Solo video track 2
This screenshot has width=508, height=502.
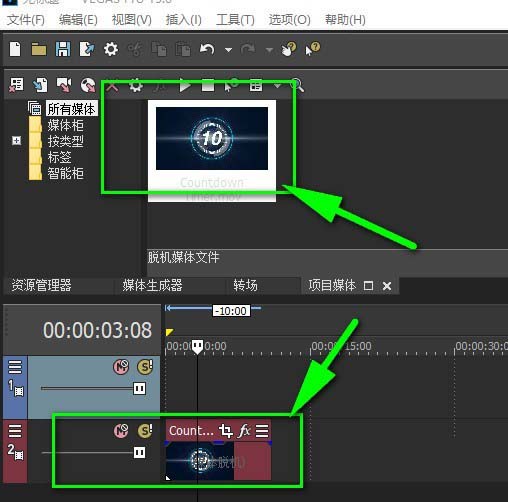pos(145,431)
